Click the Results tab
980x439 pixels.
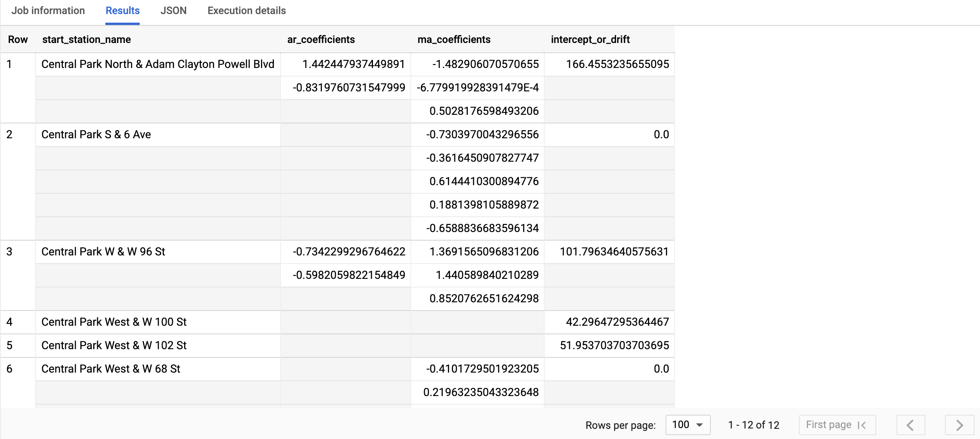123,11
